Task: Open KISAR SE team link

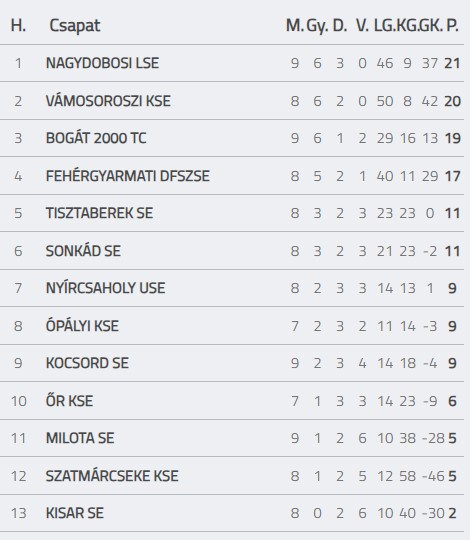Action: point(74,513)
